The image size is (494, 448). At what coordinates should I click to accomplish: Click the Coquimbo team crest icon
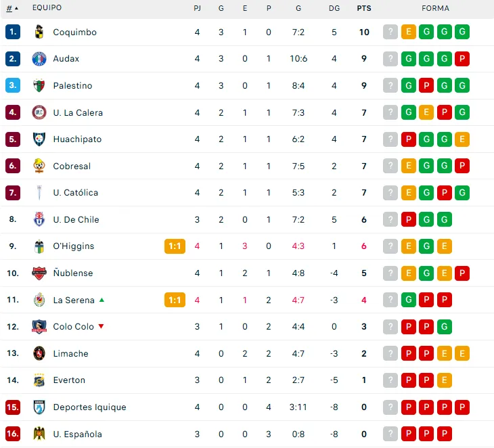39,32
